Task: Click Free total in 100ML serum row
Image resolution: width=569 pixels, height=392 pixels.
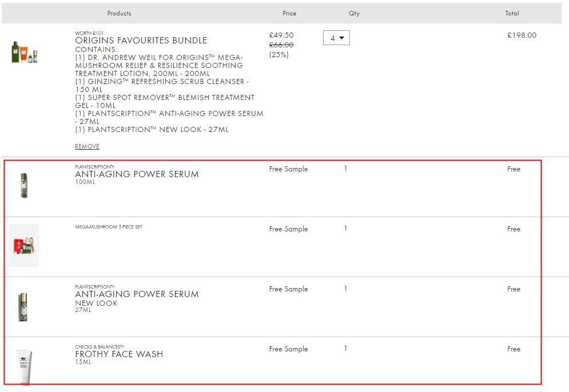Action: (514, 169)
